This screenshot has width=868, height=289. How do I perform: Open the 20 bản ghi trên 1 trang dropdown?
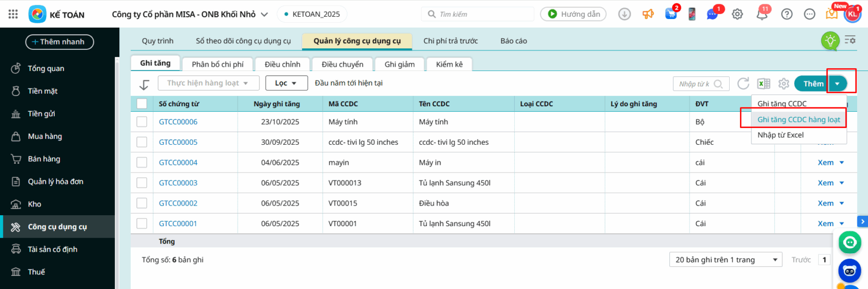[725, 260]
